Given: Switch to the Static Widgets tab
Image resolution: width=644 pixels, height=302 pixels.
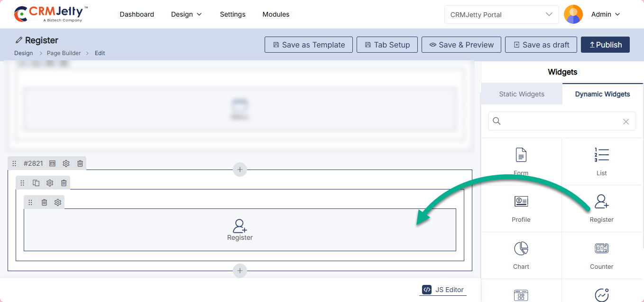Looking at the screenshot, I should (x=522, y=94).
